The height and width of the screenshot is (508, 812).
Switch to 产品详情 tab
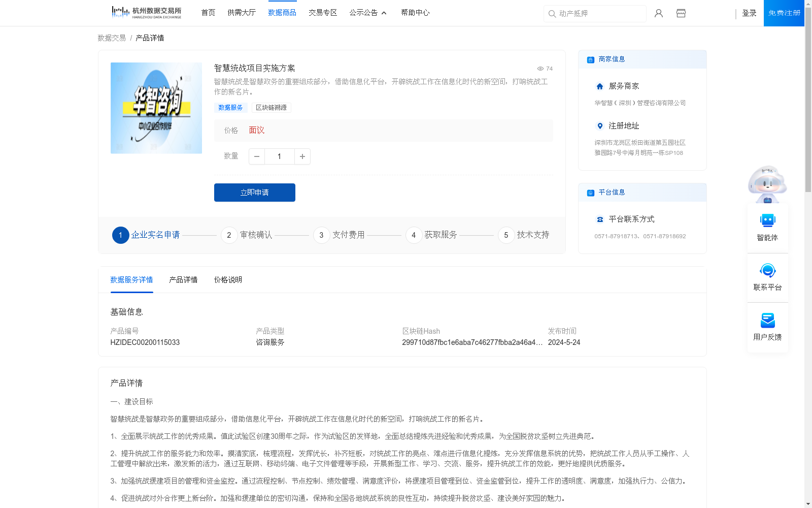183,280
